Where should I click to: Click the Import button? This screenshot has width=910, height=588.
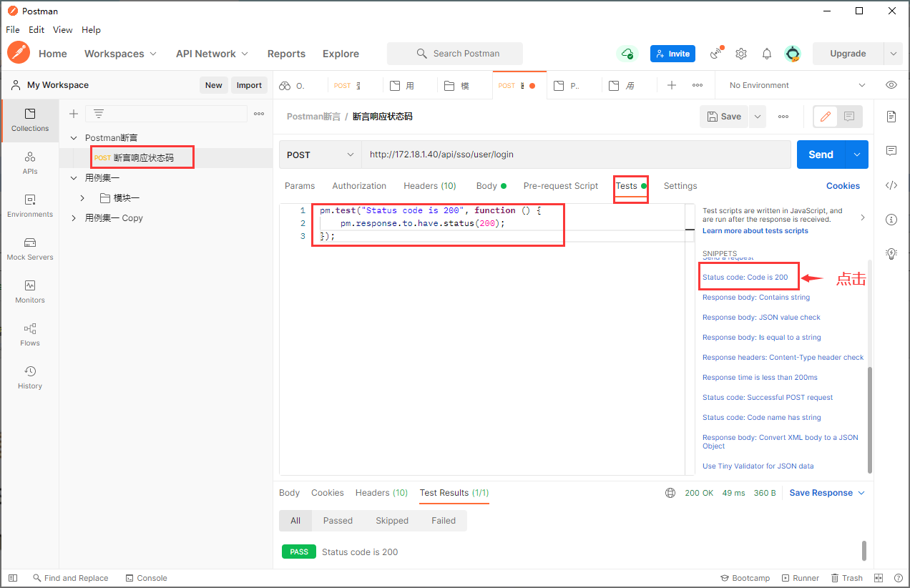[249, 85]
